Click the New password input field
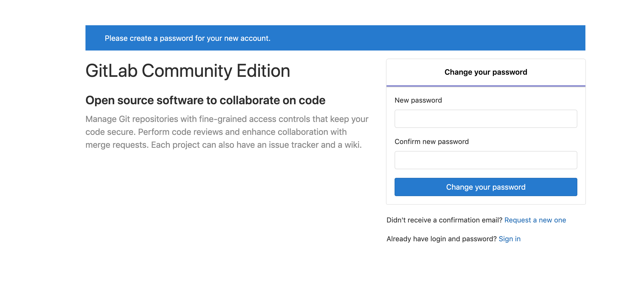 pyautogui.click(x=486, y=119)
